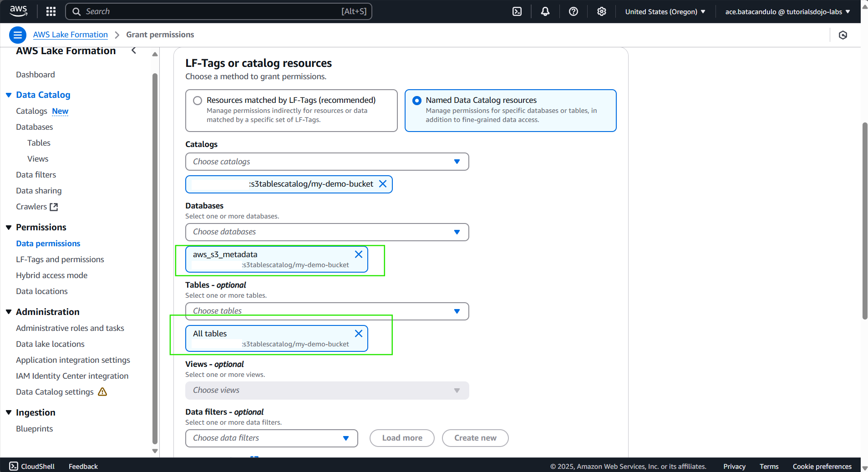Click the Load more button

[x=402, y=438]
